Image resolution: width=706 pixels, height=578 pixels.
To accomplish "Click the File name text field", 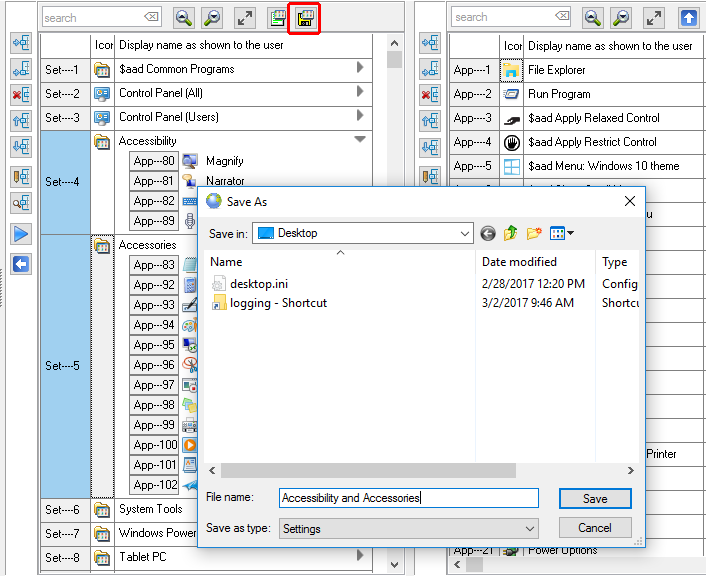I will [x=408, y=498].
